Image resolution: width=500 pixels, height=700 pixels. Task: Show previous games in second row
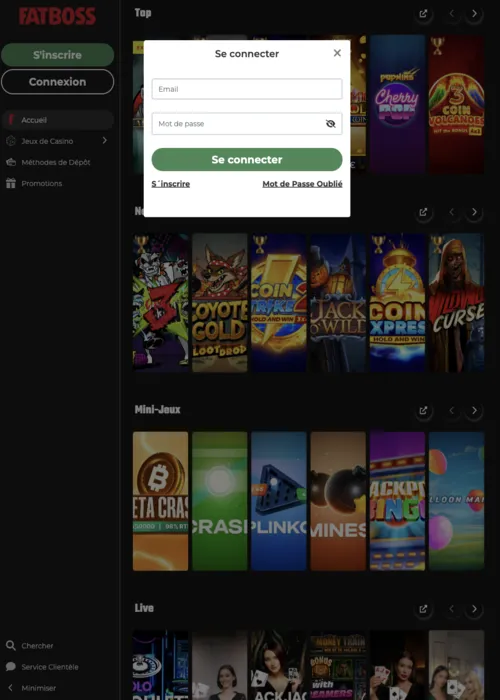click(452, 212)
